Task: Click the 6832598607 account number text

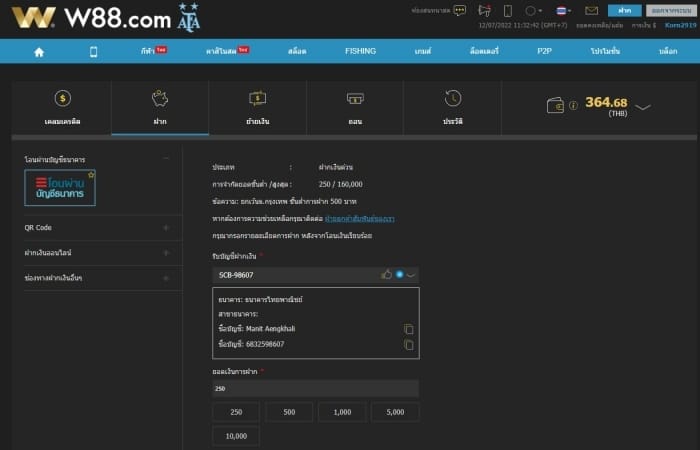Action: coord(265,344)
